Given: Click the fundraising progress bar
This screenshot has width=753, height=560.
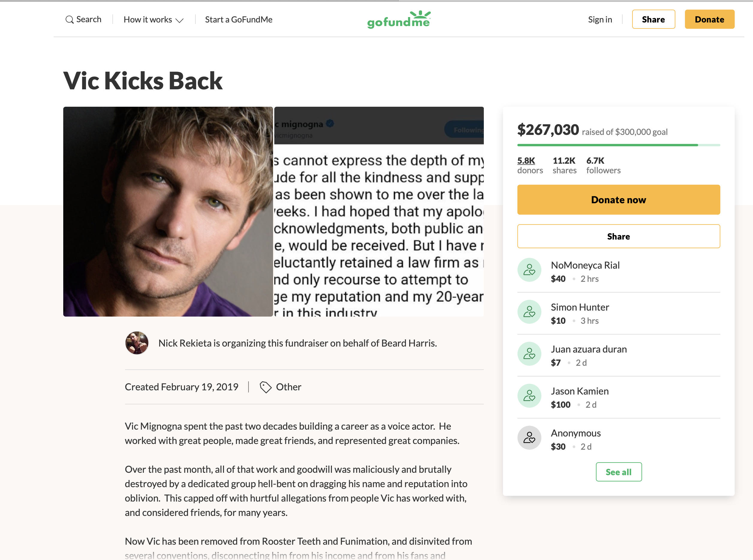Looking at the screenshot, I should tap(618, 145).
